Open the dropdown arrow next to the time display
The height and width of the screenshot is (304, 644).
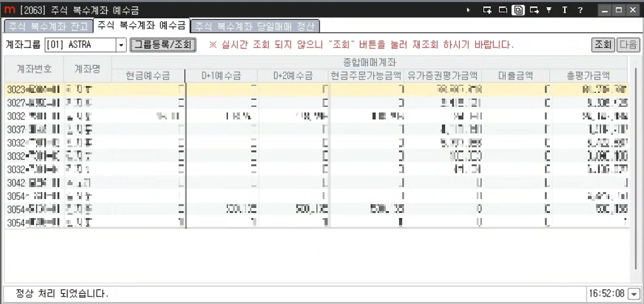[x=633, y=294]
